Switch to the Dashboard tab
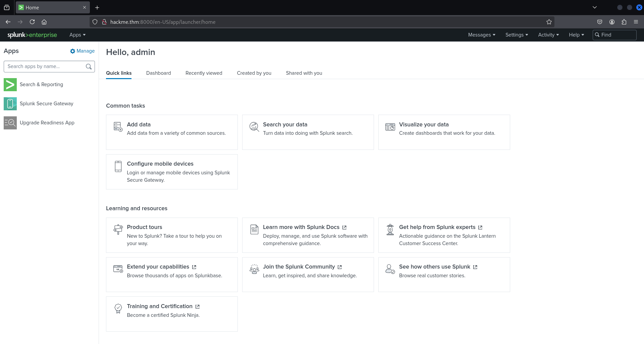 (x=158, y=73)
